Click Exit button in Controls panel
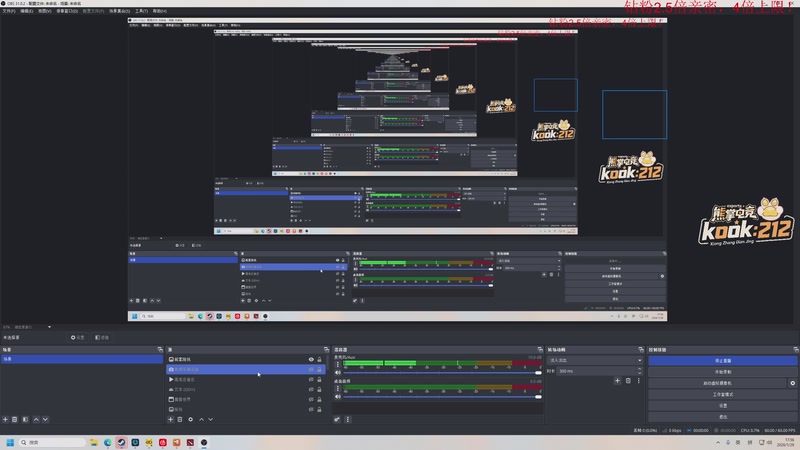Screen dimensions: 800x450 tap(722, 417)
